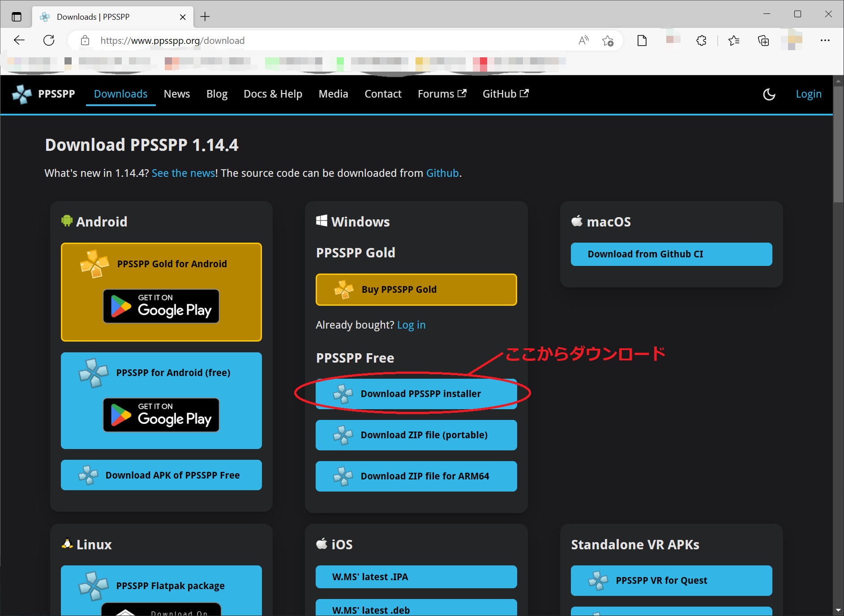Download W.MS' latest .IPA
Viewport: 844px width, 616px height.
(416, 577)
